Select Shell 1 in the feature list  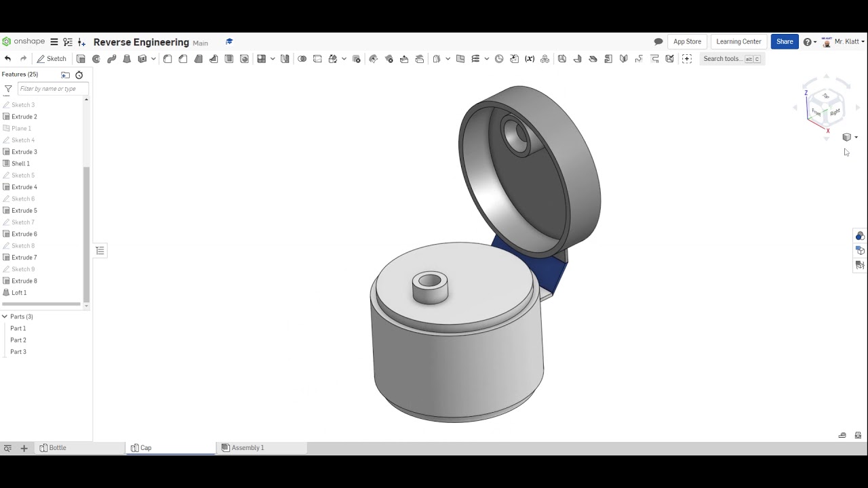coord(20,163)
